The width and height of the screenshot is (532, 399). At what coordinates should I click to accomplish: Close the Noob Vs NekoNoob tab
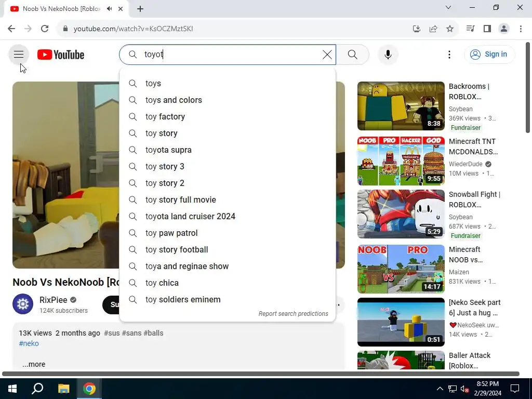point(121,9)
